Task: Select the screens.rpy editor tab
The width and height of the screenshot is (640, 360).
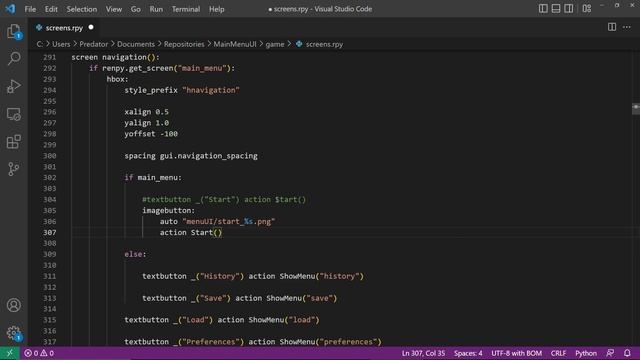Action: tap(64, 28)
